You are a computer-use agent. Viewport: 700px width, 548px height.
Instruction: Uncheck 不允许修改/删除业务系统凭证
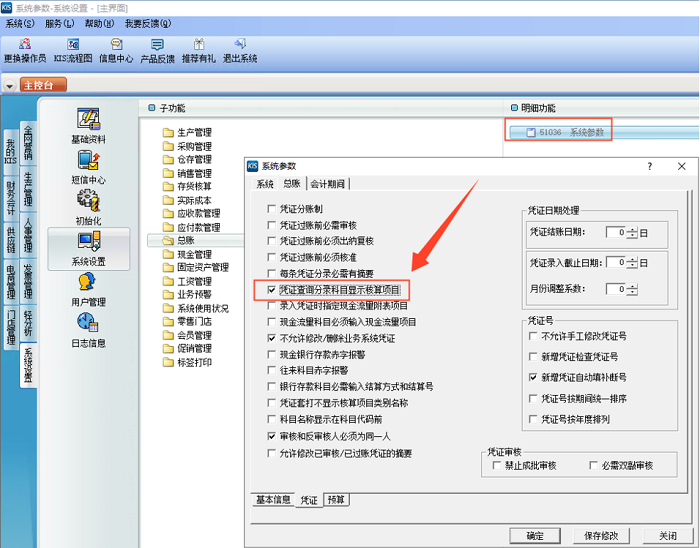pos(271,338)
